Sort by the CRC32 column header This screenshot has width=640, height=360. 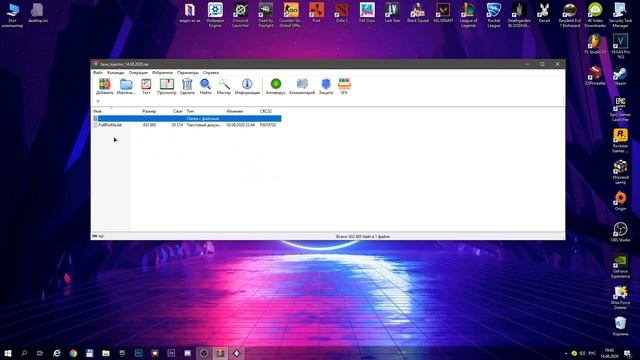266,111
